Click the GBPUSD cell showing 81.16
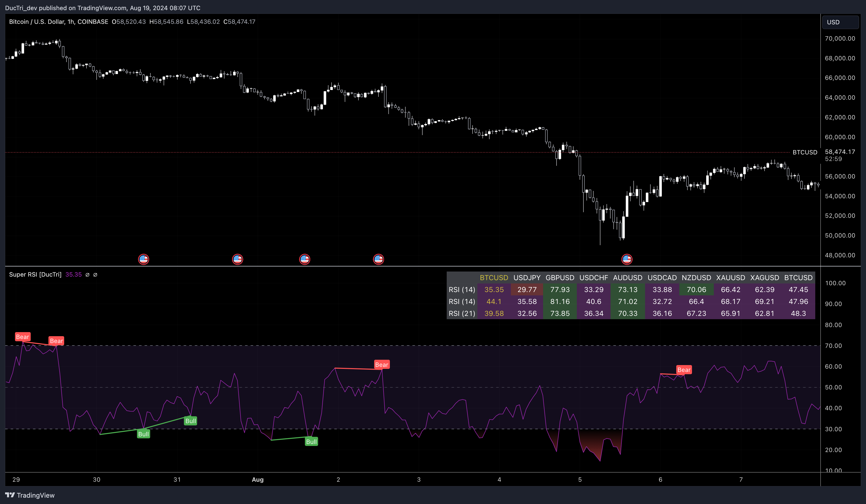Screen dimensions: 866x504 (x=560, y=302)
